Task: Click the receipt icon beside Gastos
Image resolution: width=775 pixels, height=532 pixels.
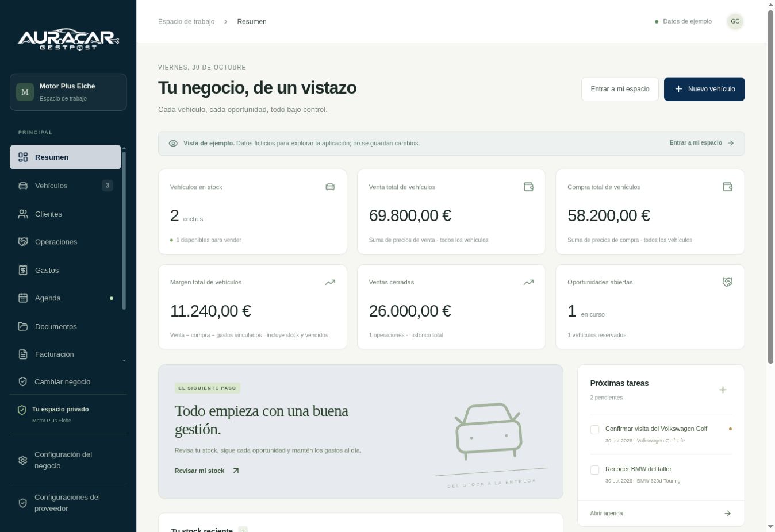Action: (x=23, y=270)
